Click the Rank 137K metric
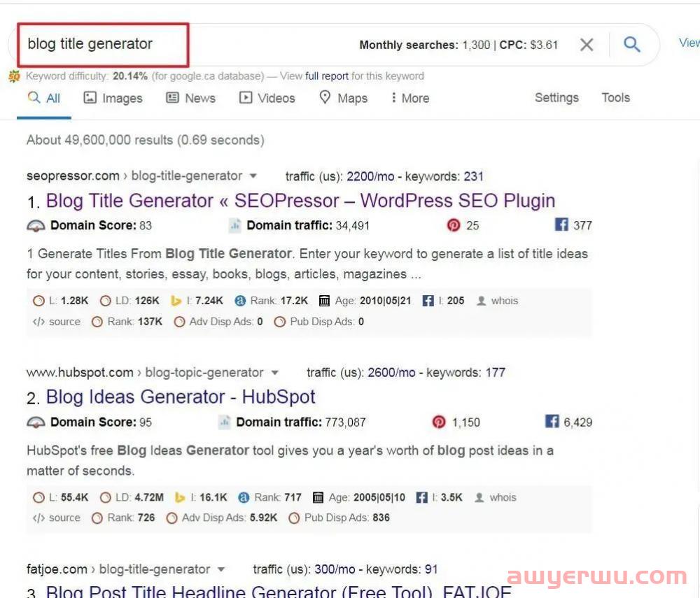The image size is (700, 598). click(x=127, y=322)
